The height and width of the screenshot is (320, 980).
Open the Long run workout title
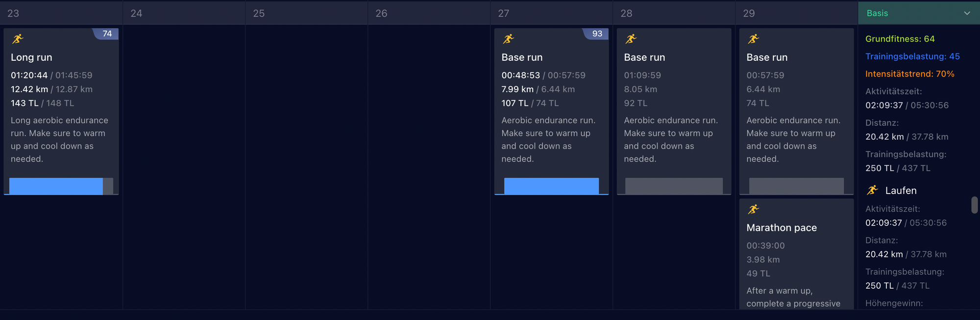click(x=31, y=57)
